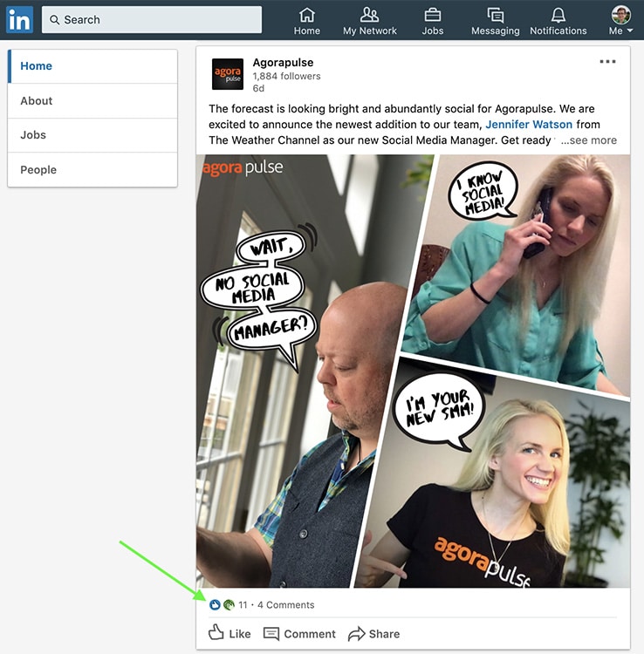Click the Agorapulse company logo in post
644x654 pixels.
coord(228,75)
